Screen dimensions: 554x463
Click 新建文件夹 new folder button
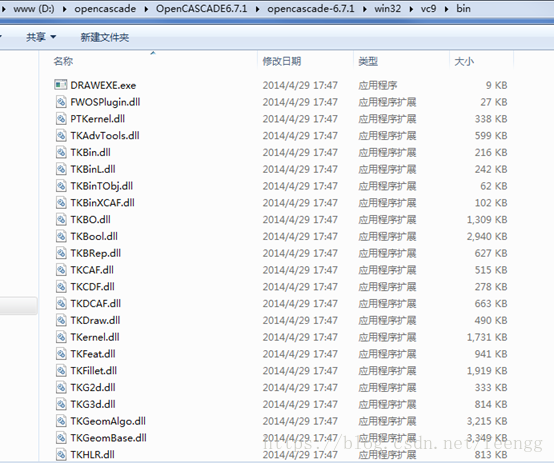pyautogui.click(x=105, y=37)
